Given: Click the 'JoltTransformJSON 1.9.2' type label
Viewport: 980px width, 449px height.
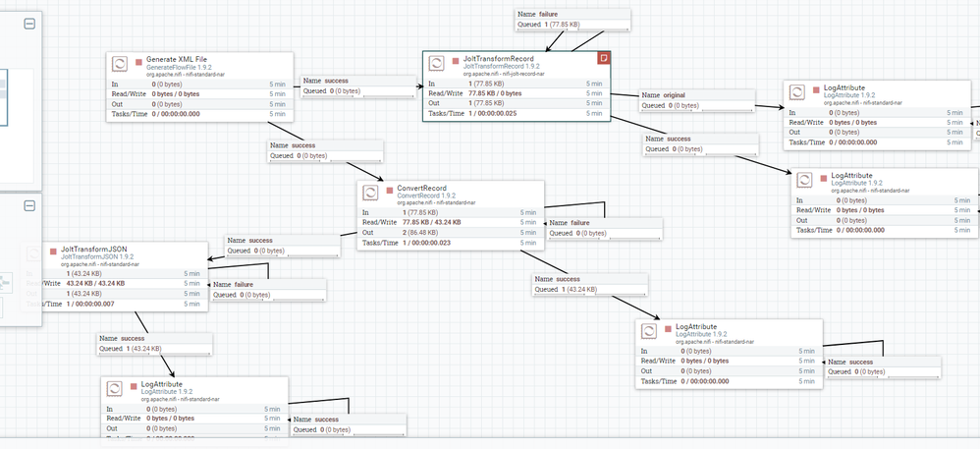Looking at the screenshot, I should [97, 256].
